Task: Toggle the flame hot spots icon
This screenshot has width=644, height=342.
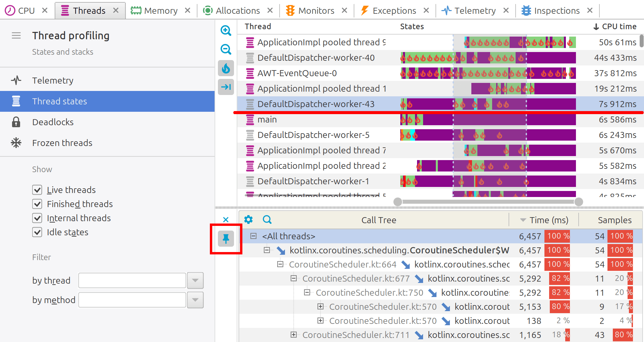Action: point(226,68)
